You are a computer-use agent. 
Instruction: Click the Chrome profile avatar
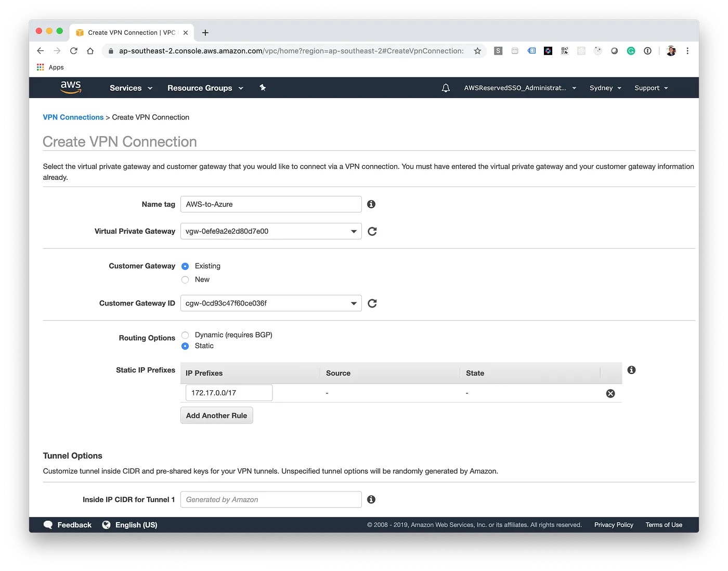[671, 51]
